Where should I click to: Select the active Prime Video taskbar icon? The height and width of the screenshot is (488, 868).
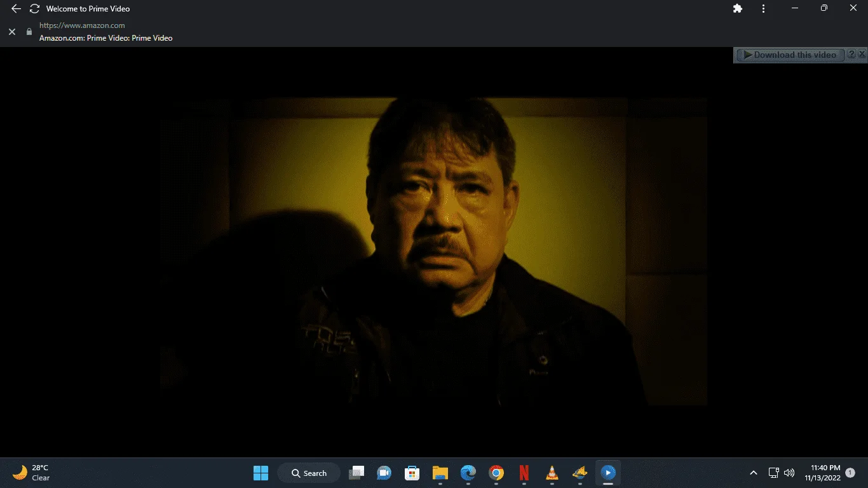click(x=608, y=473)
